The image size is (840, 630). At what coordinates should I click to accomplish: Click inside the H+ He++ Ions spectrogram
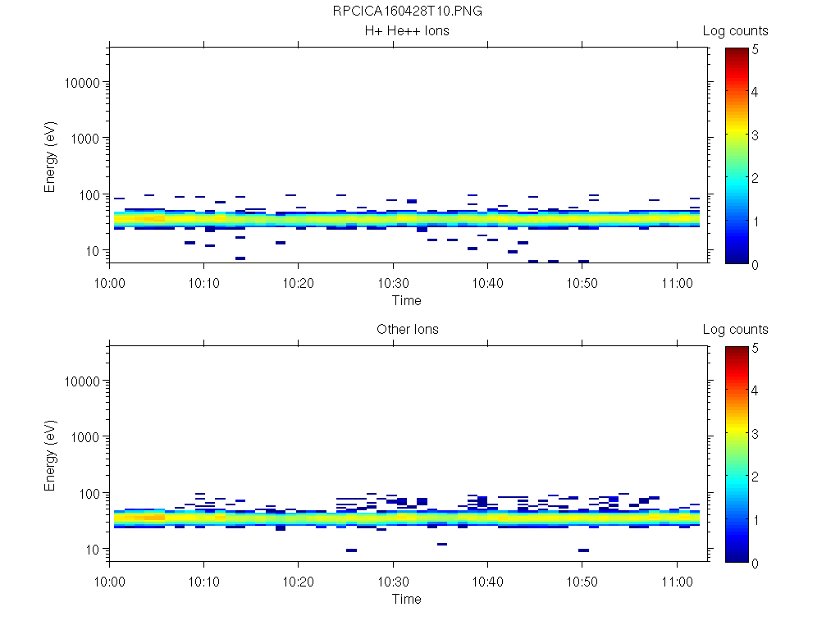click(x=409, y=155)
